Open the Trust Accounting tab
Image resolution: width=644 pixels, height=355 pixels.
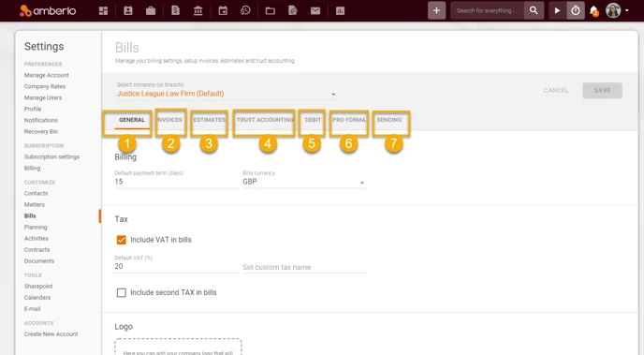[265, 120]
